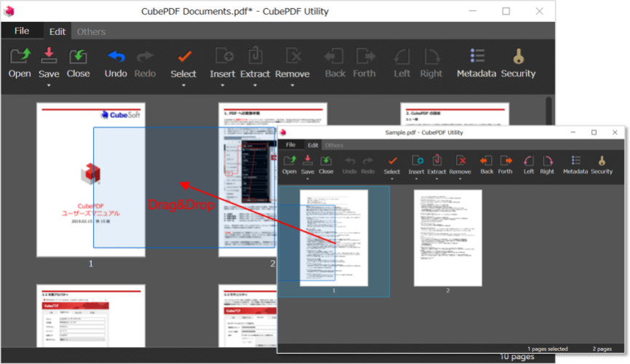Rotate Left in Sample.pdf window
The width and height of the screenshot is (630, 364).
tap(529, 161)
